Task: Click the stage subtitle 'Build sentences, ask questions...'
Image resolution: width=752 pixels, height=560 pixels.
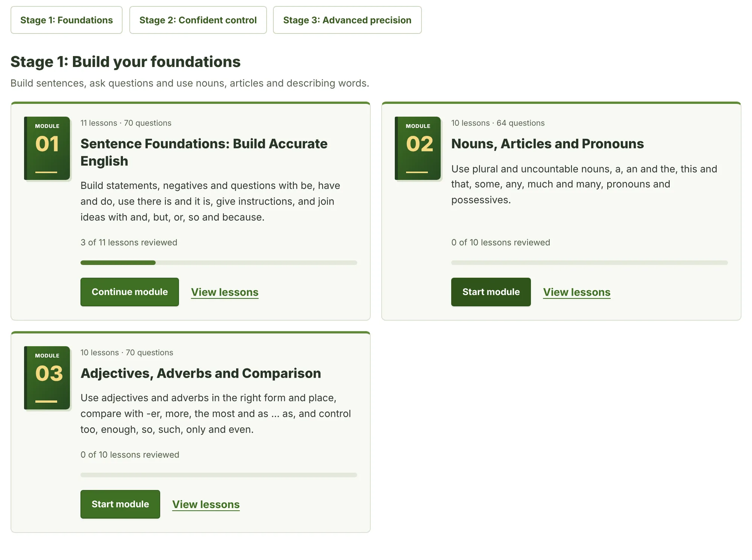Action: click(x=190, y=83)
